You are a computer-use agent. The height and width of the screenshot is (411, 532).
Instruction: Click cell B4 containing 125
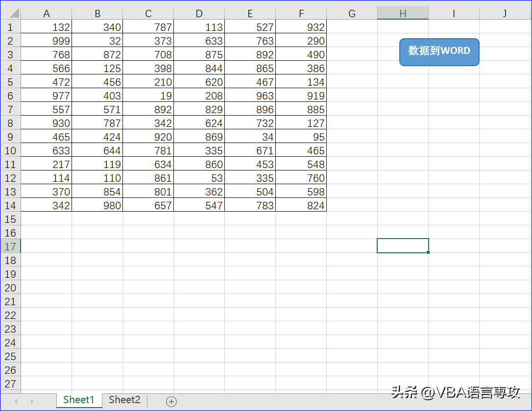coord(97,68)
